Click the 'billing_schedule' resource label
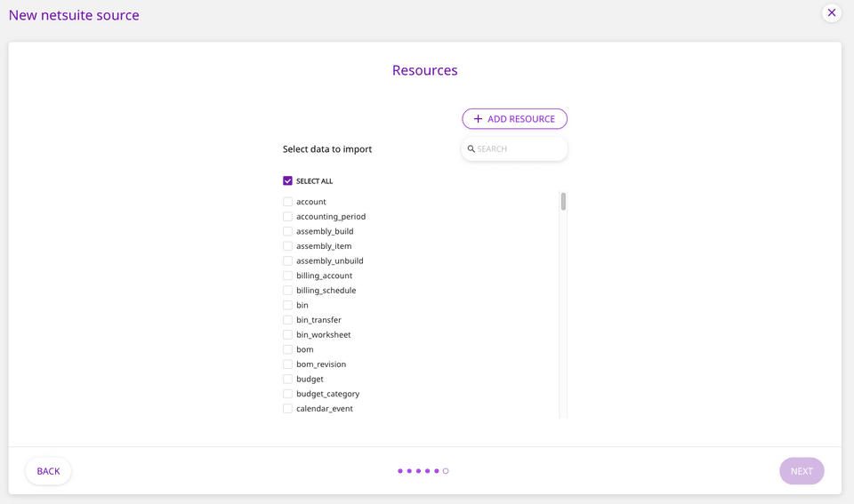854x504 pixels. (x=326, y=290)
